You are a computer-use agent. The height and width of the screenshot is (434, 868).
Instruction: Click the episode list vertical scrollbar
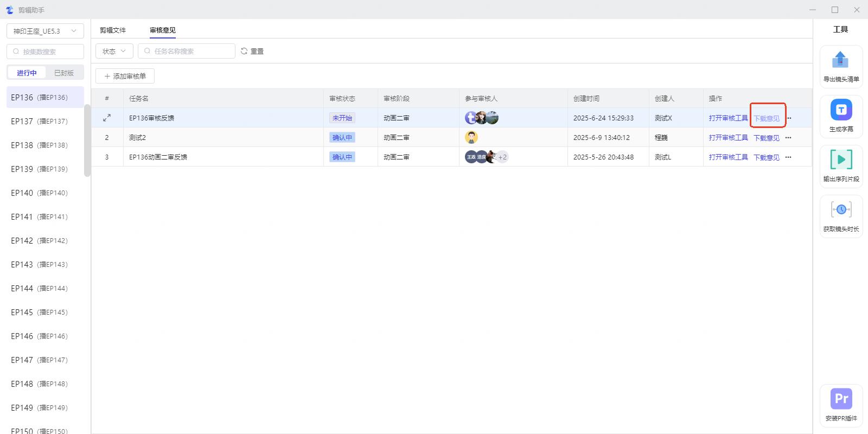(x=87, y=140)
